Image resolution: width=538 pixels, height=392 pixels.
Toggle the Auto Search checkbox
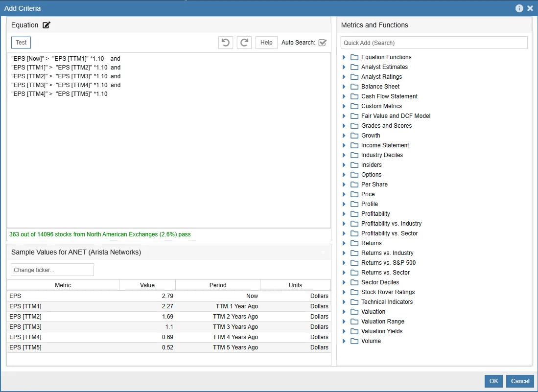pos(322,43)
